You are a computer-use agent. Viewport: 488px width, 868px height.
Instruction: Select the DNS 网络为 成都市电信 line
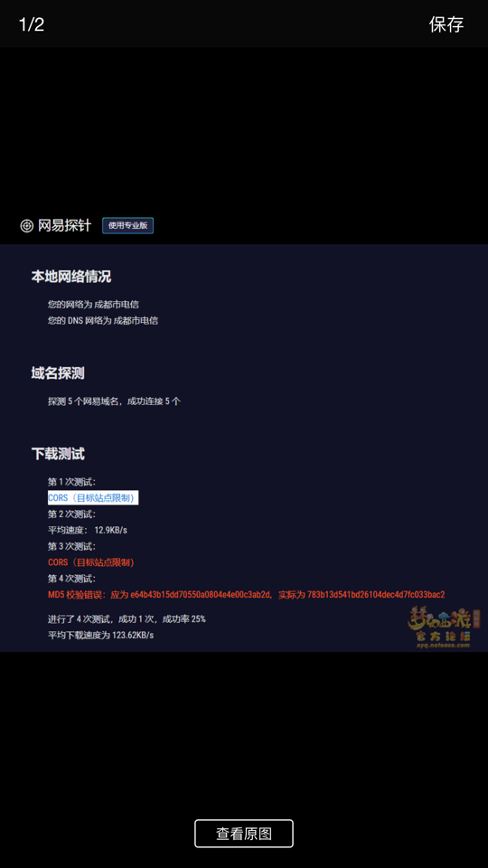click(103, 320)
